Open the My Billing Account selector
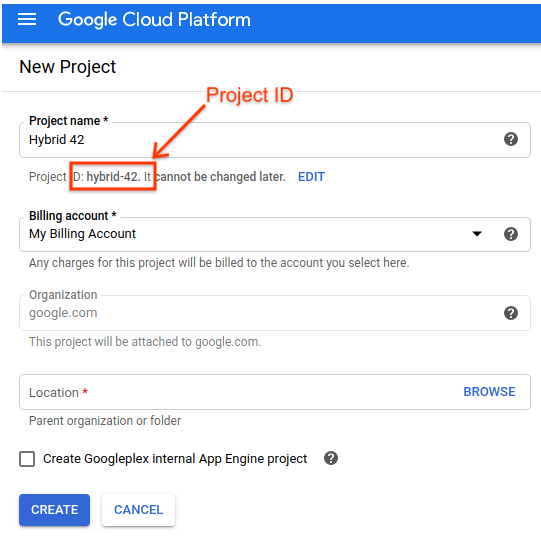The width and height of the screenshot is (541, 536). click(x=275, y=235)
